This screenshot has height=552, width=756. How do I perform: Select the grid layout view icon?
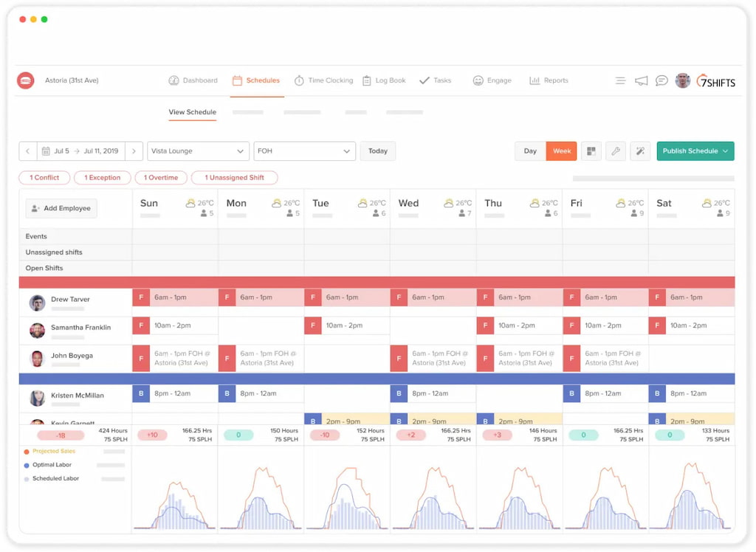point(591,151)
